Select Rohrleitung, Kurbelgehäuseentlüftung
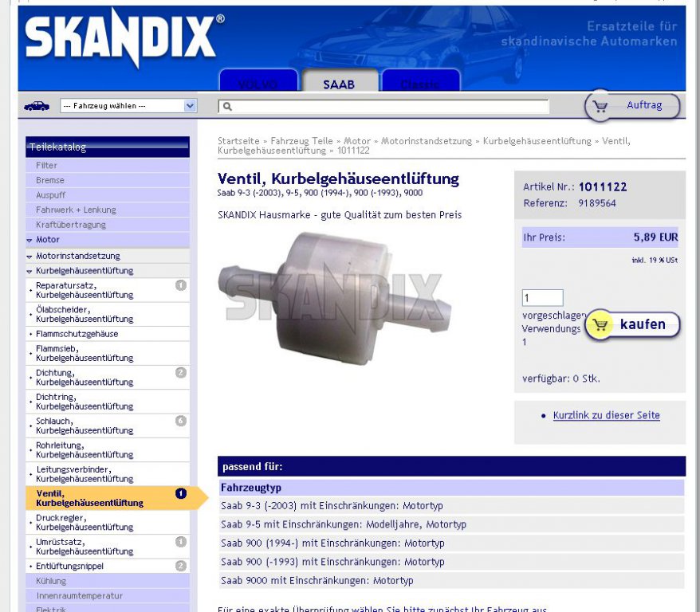 click(108, 449)
